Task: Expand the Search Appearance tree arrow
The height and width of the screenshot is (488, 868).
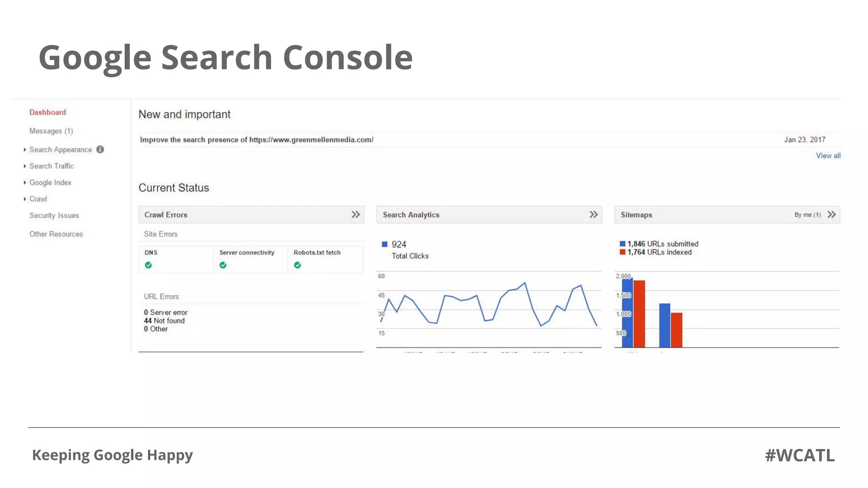Action: coord(25,150)
